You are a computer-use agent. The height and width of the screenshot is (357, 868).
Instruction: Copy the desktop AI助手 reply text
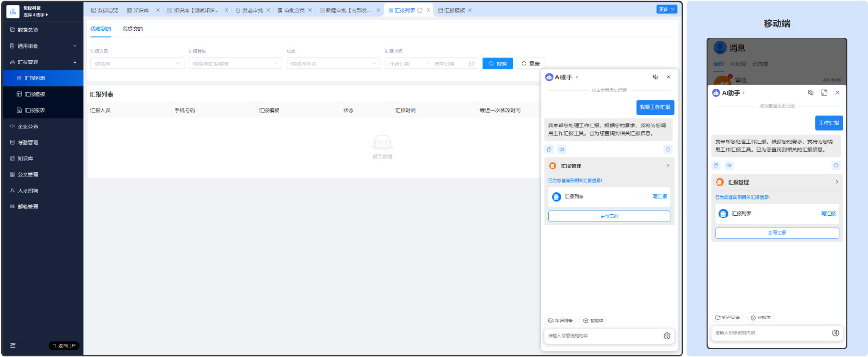549,149
